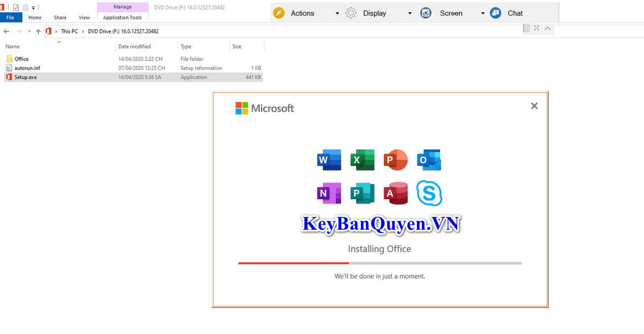Viewport: 644px width, 334px height.
Task: Select the Word app icon
Action: 329,159
